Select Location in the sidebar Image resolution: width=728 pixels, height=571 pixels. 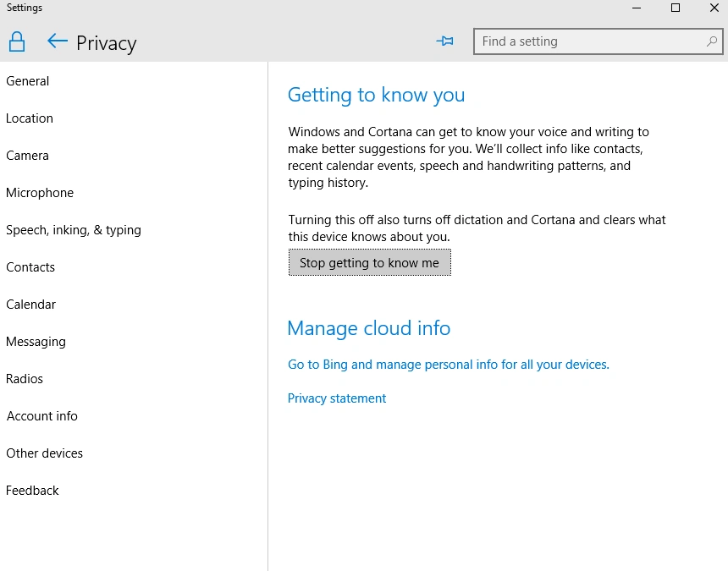coord(30,118)
